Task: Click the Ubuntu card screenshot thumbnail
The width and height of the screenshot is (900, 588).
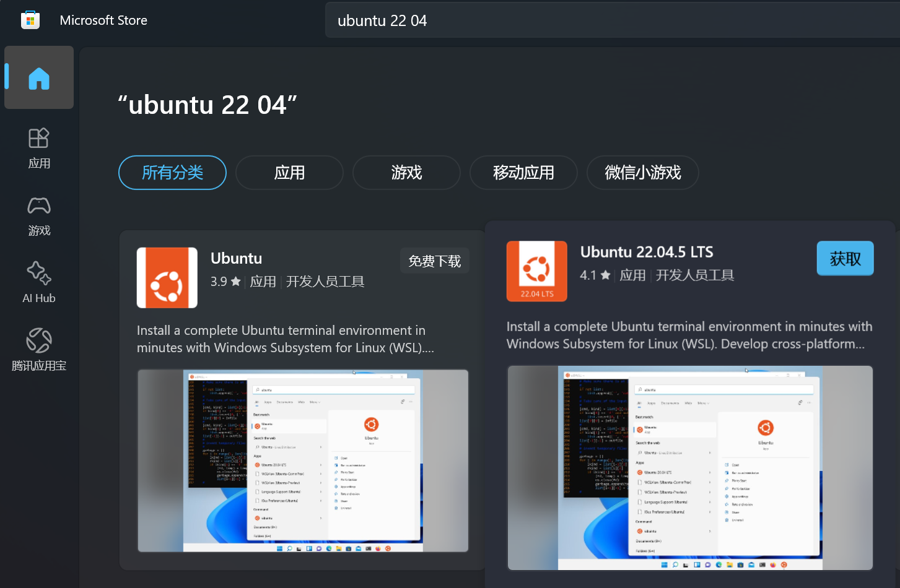Action: pos(303,460)
